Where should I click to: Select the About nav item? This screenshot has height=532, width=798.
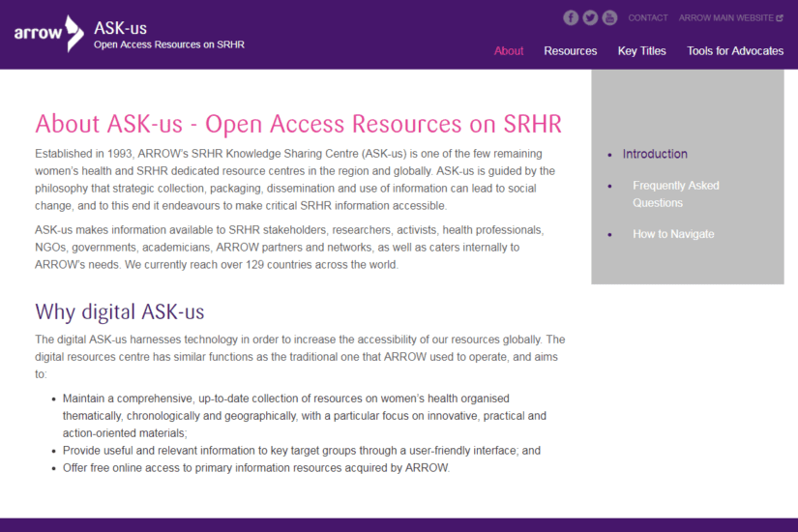pyautogui.click(x=509, y=51)
